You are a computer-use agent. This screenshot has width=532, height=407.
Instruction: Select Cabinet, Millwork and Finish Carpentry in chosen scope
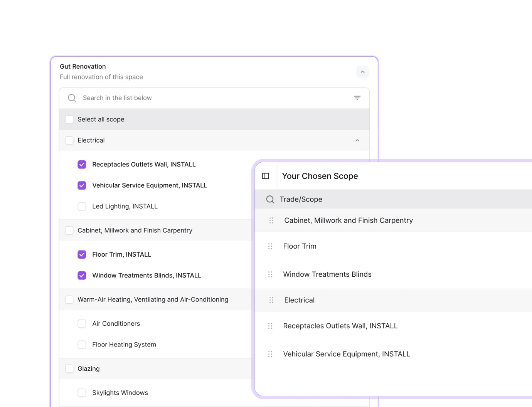click(x=393, y=220)
